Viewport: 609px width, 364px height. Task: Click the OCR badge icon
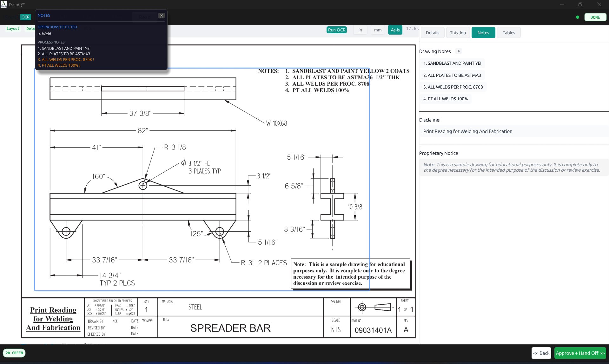[25, 17]
